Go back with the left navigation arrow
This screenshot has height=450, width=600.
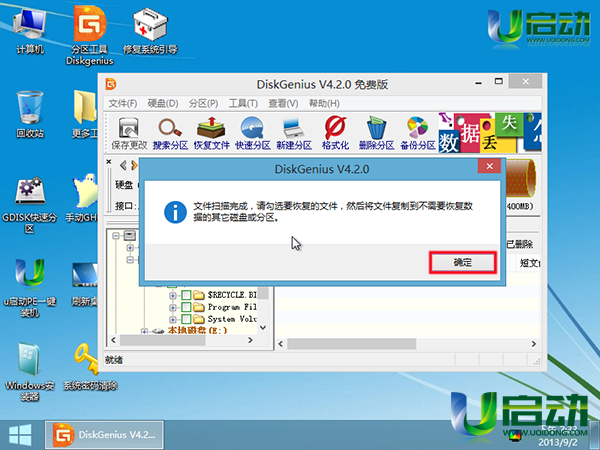click(123, 165)
